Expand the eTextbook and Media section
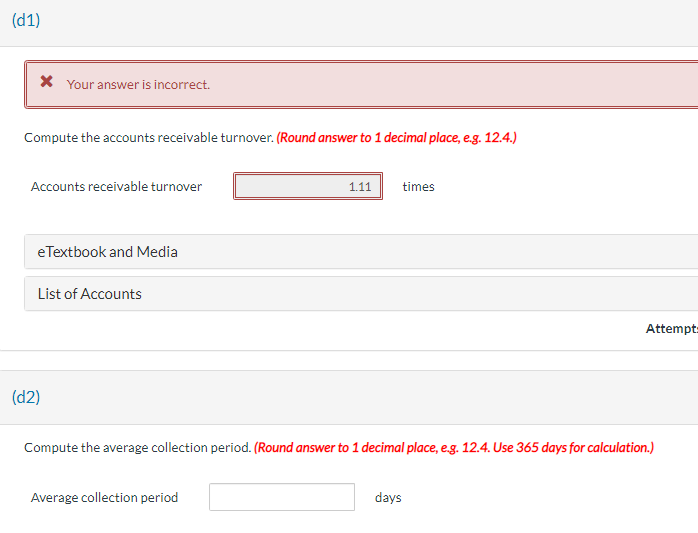This screenshot has height=533, width=698. coord(361,252)
